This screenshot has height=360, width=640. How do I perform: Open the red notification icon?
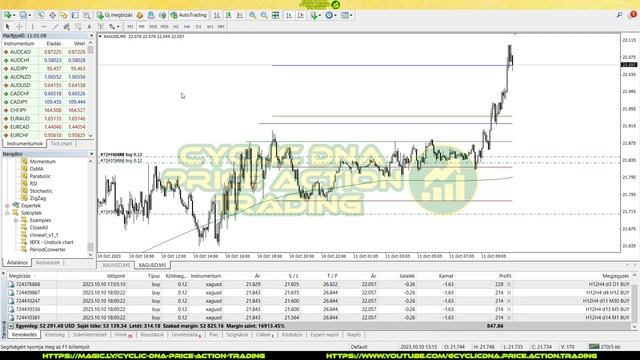pos(633,14)
